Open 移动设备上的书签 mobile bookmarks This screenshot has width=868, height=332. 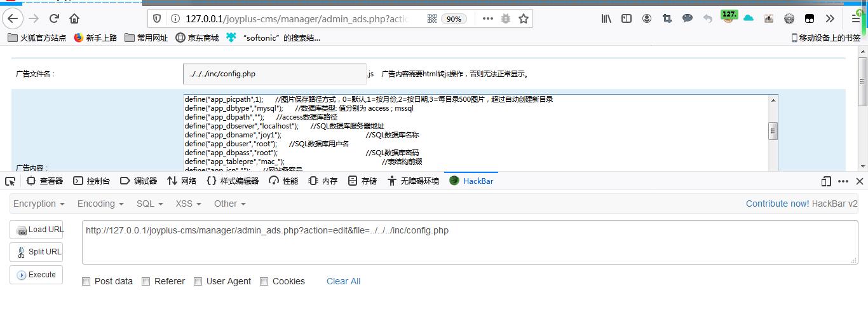(x=825, y=38)
